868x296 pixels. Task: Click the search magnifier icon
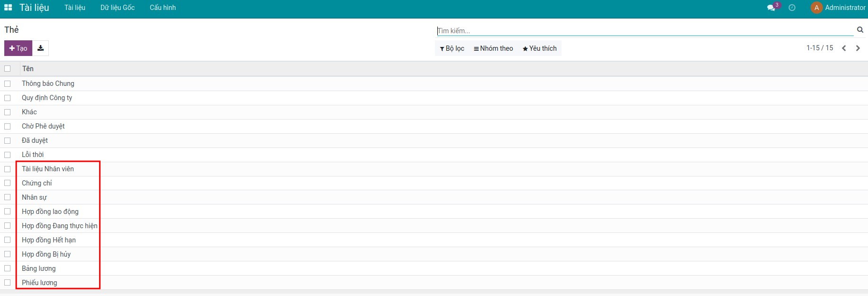860,30
